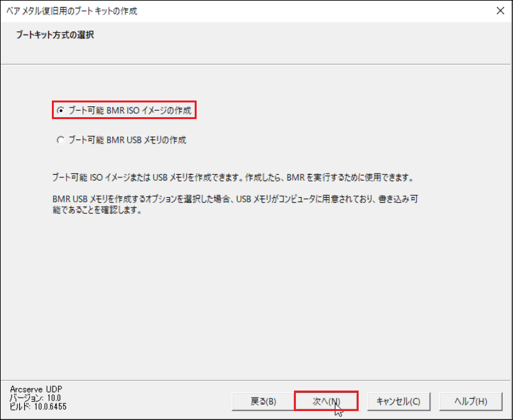Screen dimensions: 513x420
Task: Click the first description sentence about ISO images
Action: [x=234, y=177]
